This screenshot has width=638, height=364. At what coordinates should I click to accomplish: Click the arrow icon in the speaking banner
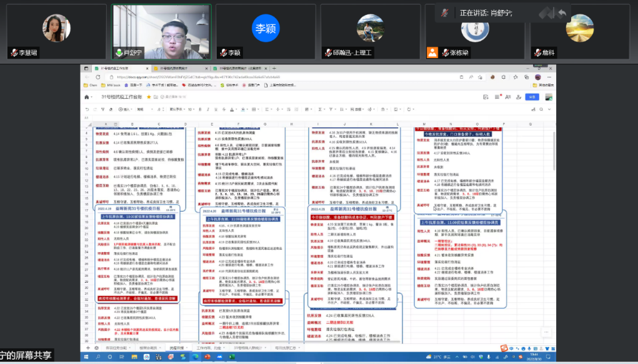[562, 13]
